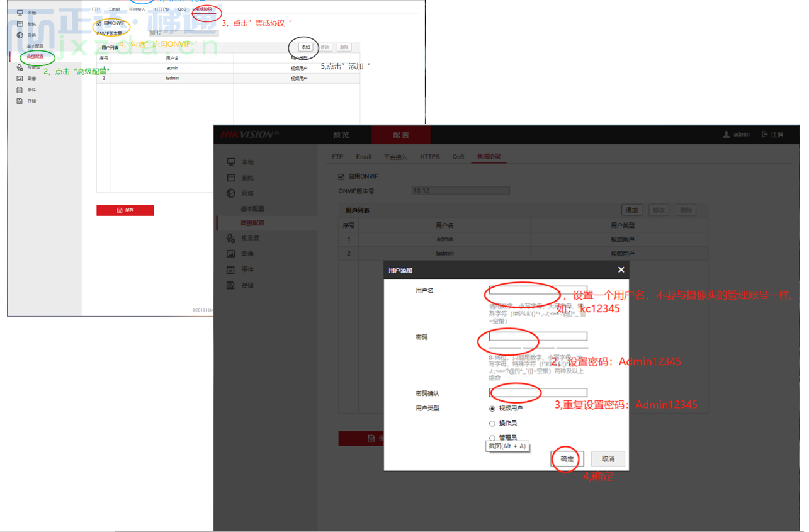The height and width of the screenshot is (532, 809).
Task: Select the 视频用户 radio button
Action: [x=492, y=409]
